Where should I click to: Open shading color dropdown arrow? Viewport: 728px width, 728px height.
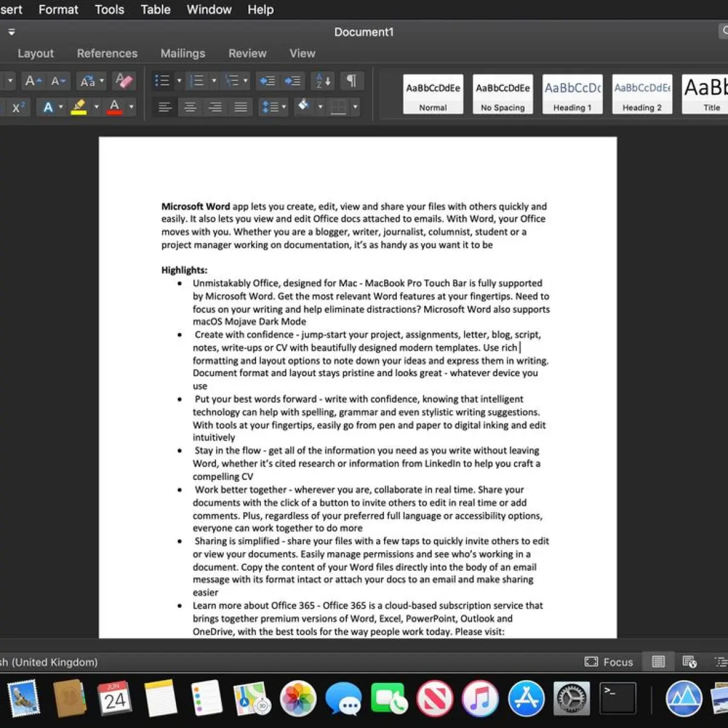click(x=320, y=107)
